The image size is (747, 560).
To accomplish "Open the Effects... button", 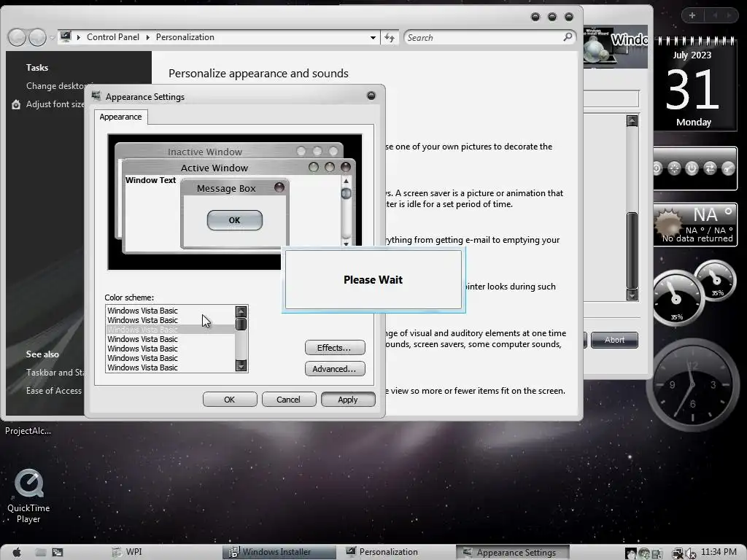I will pos(335,348).
